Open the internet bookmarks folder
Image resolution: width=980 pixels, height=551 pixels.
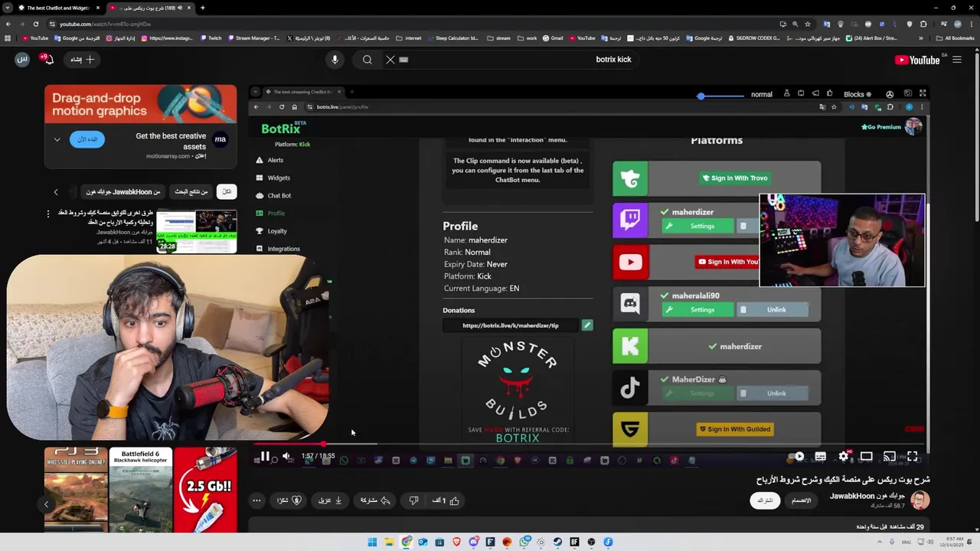409,37
